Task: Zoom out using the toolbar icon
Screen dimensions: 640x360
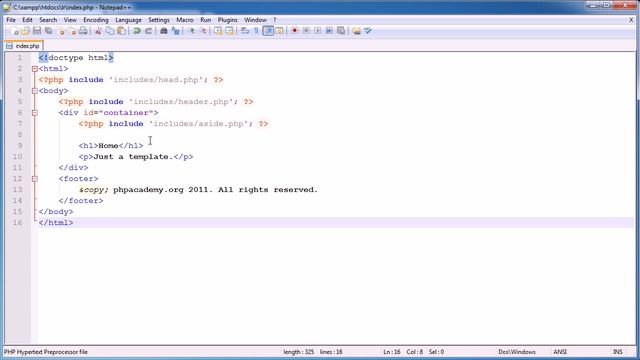Action: tap(202, 31)
